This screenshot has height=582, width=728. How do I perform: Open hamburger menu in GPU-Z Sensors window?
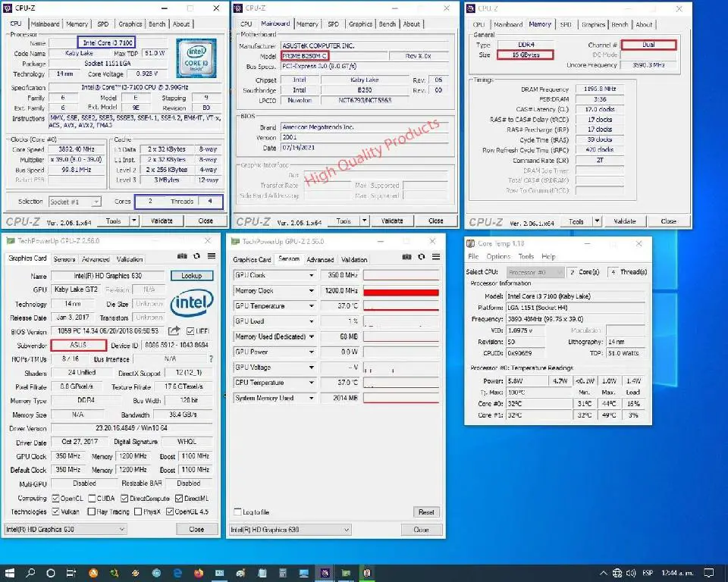[436, 257]
